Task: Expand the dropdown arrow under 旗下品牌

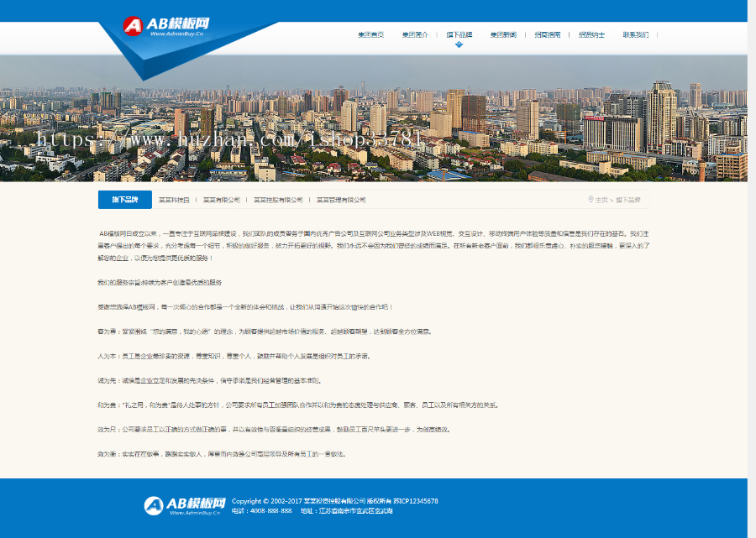Action: [459, 44]
